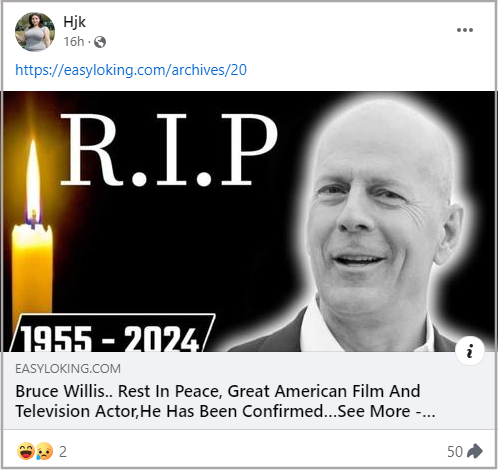Open Hjk's profile picture avatar
This screenshot has width=498, height=472.
tap(35, 32)
